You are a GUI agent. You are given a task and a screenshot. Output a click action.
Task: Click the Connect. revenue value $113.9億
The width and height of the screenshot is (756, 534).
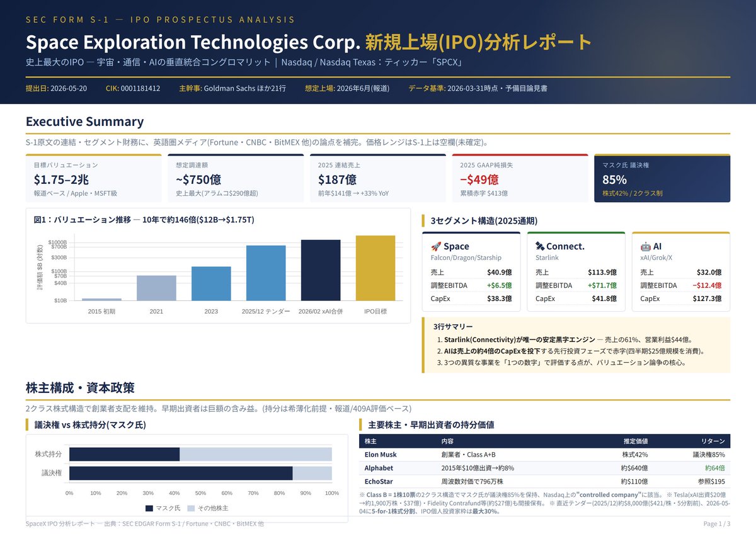(x=602, y=273)
